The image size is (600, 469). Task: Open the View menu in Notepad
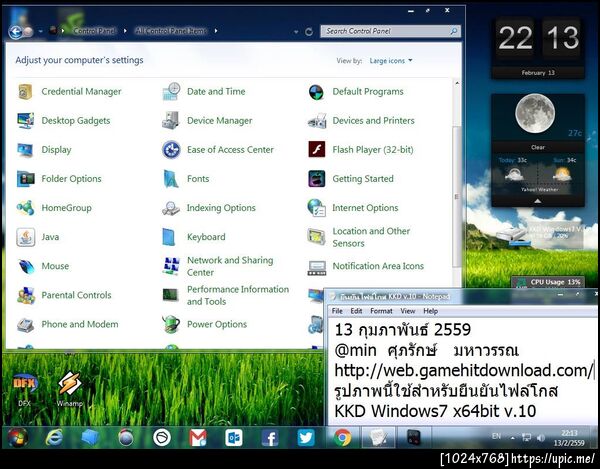(408, 311)
